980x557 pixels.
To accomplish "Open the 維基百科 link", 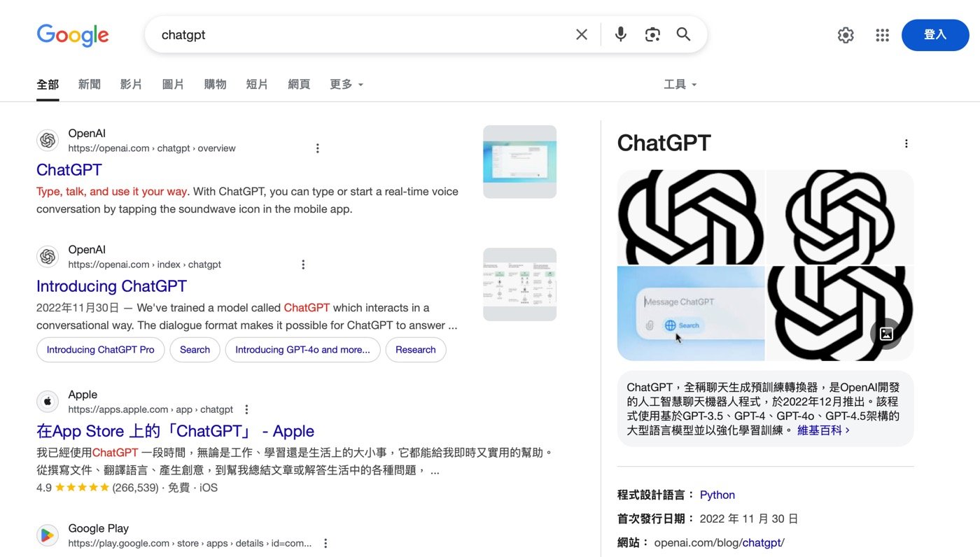I will click(x=823, y=430).
